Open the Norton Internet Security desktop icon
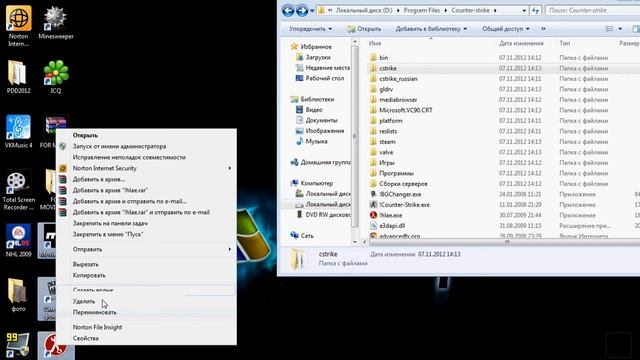This screenshot has width=640, height=360. coord(18,26)
